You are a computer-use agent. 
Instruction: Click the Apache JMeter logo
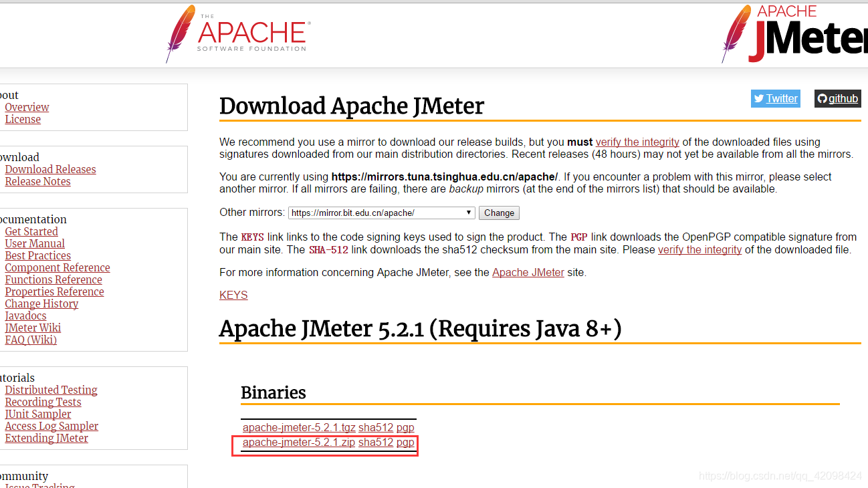click(x=794, y=33)
